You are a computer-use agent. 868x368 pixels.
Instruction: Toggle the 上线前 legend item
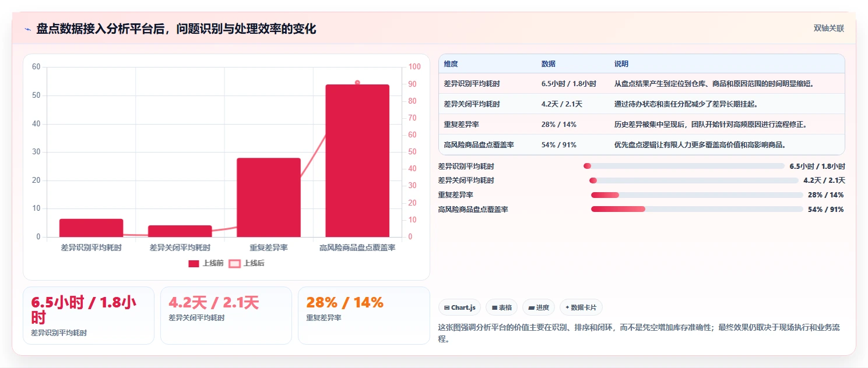206,263
